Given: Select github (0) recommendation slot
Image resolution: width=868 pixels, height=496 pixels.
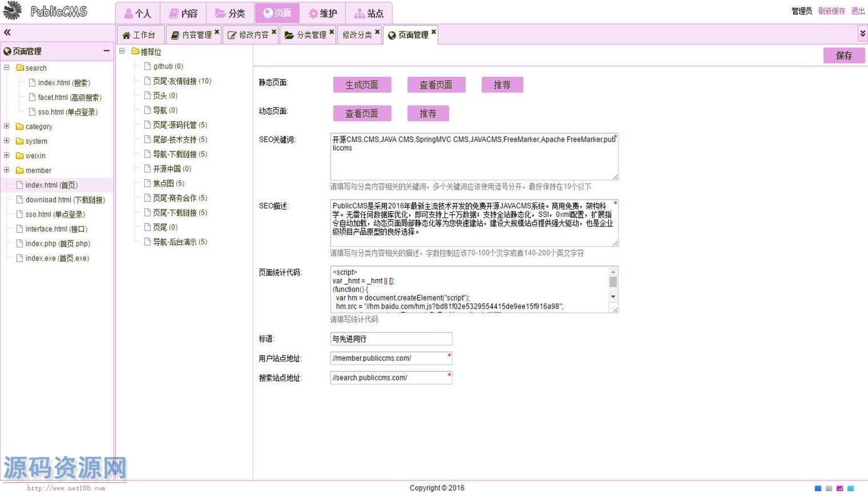Looking at the screenshot, I should 168,66.
